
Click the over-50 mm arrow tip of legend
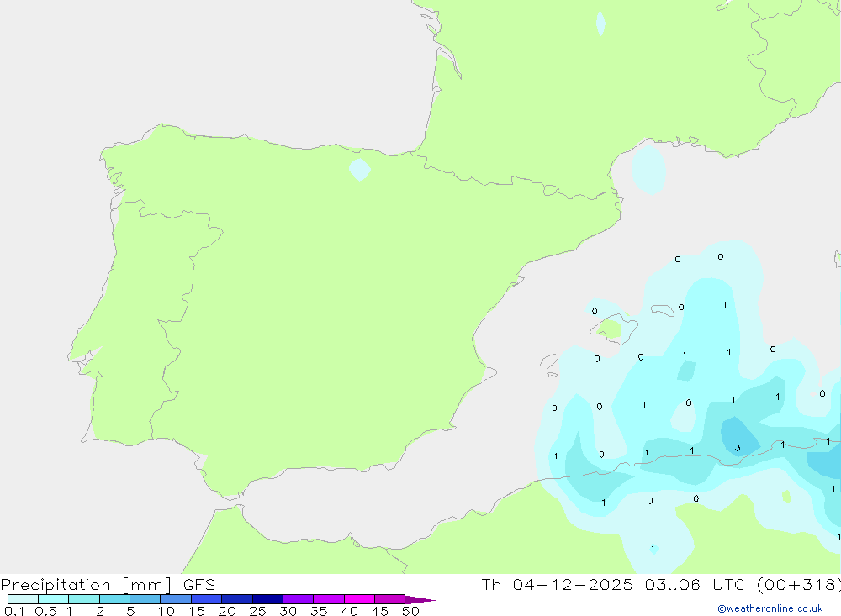tap(420, 599)
